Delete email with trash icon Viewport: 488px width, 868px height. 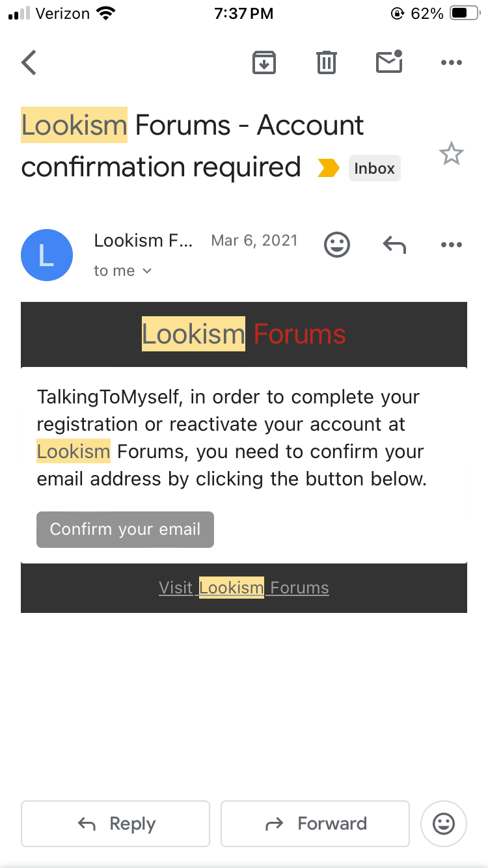[x=326, y=63]
